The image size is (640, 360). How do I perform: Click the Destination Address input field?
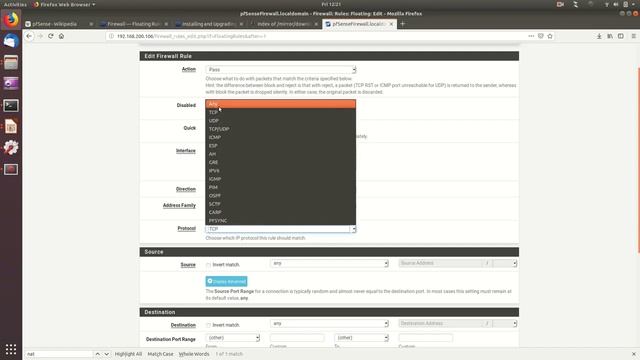[x=440, y=324]
